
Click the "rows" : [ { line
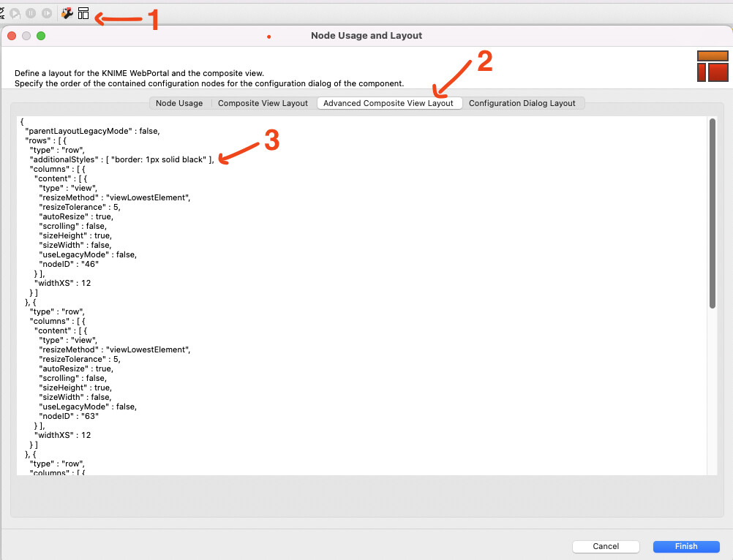pos(46,140)
